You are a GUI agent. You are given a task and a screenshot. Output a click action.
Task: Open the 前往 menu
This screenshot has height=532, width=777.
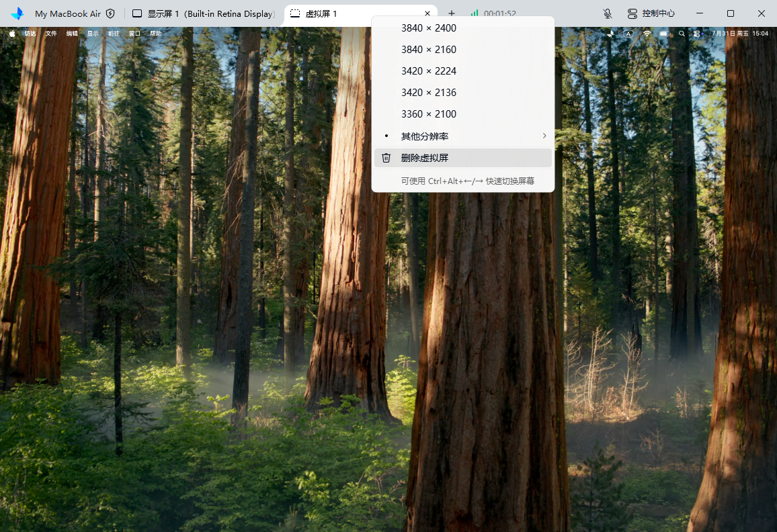(x=114, y=34)
